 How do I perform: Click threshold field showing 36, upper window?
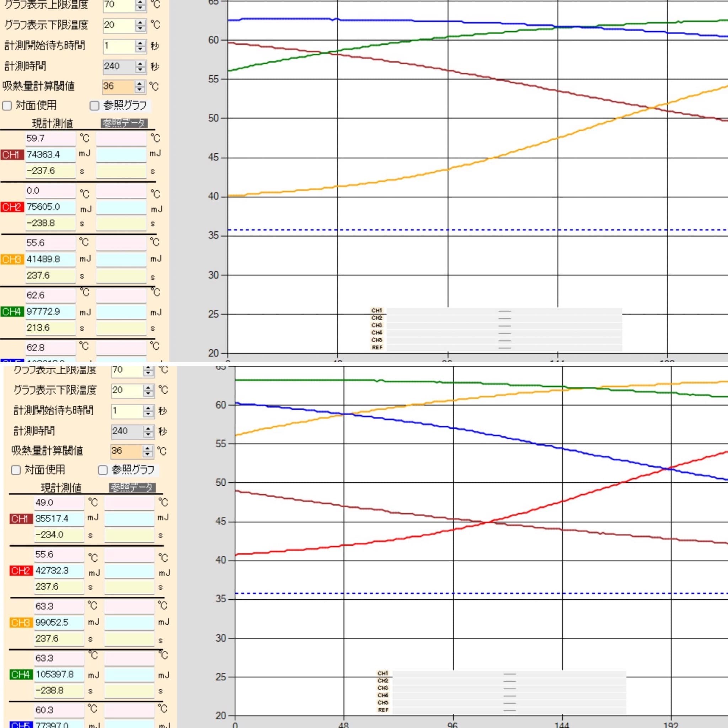119,87
